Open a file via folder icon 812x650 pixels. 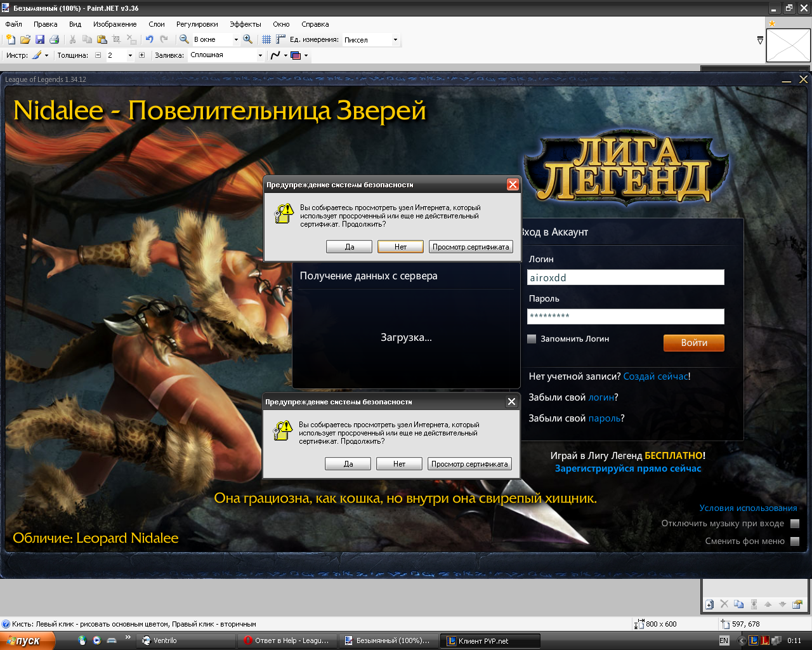point(25,39)
